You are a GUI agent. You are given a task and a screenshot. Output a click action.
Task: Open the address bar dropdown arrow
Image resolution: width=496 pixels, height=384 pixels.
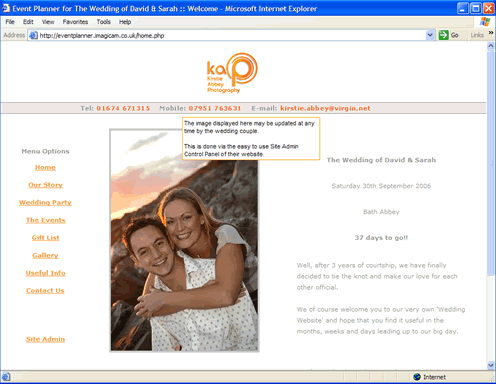click(x=430, y=35)
